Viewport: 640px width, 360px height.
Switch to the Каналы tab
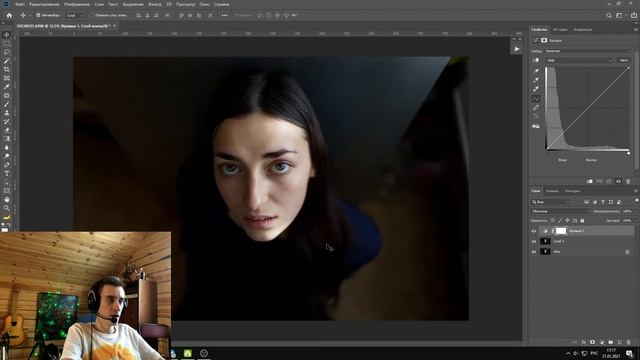pyautogui.click(x=552, y=191)
